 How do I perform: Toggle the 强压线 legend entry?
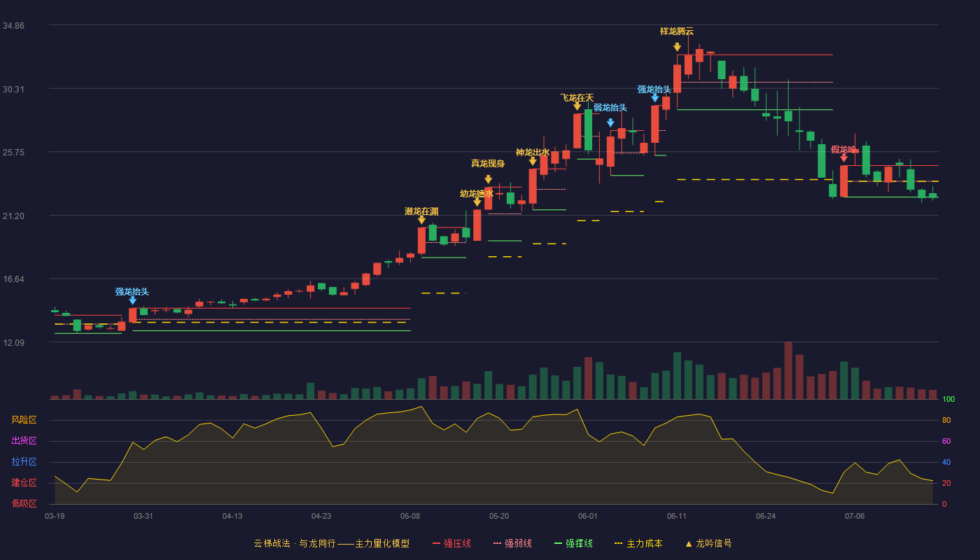451,543
